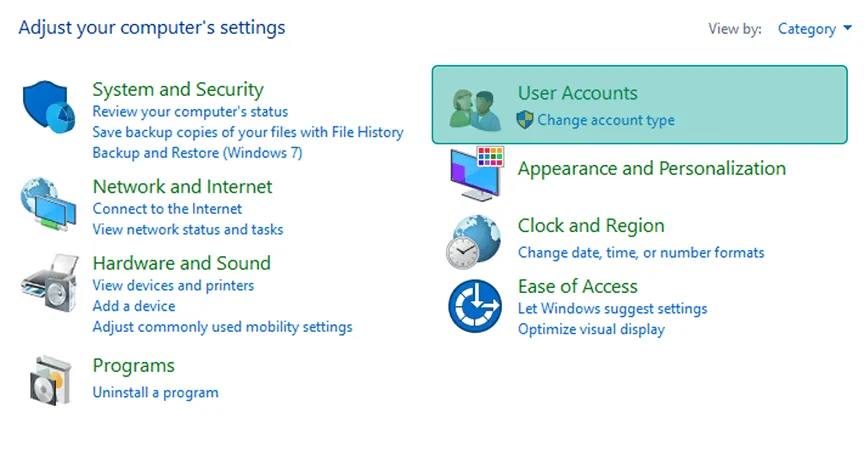Select Uninstall a program
This screenshot has width=867, height=450.
[155, 393]
